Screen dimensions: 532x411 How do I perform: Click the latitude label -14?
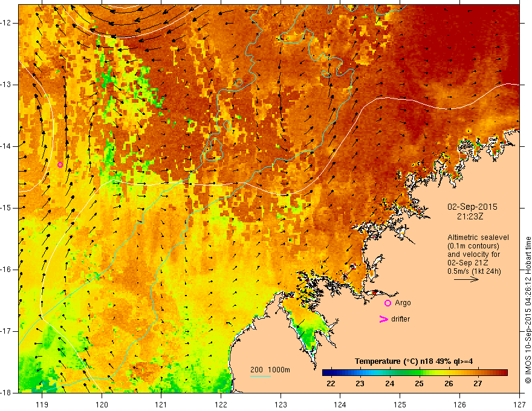point(6,146)
